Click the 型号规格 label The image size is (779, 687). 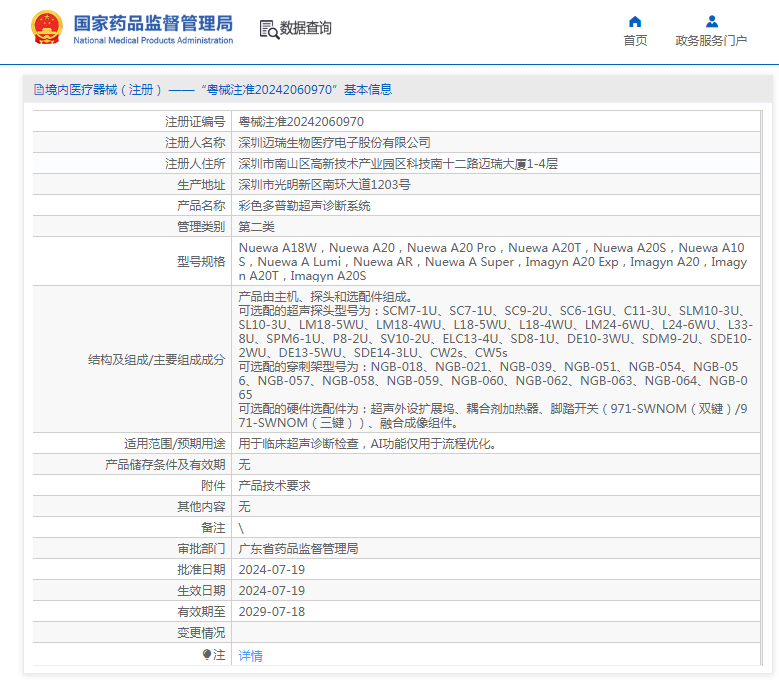pyautogui.click(x=201, y=261)
